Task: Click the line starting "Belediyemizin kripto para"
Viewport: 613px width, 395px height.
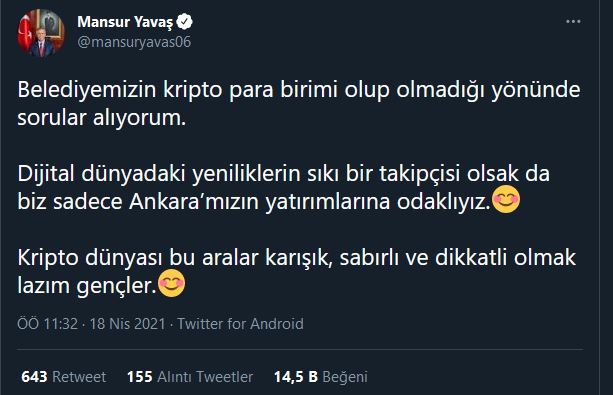Action: coord(299,90)
